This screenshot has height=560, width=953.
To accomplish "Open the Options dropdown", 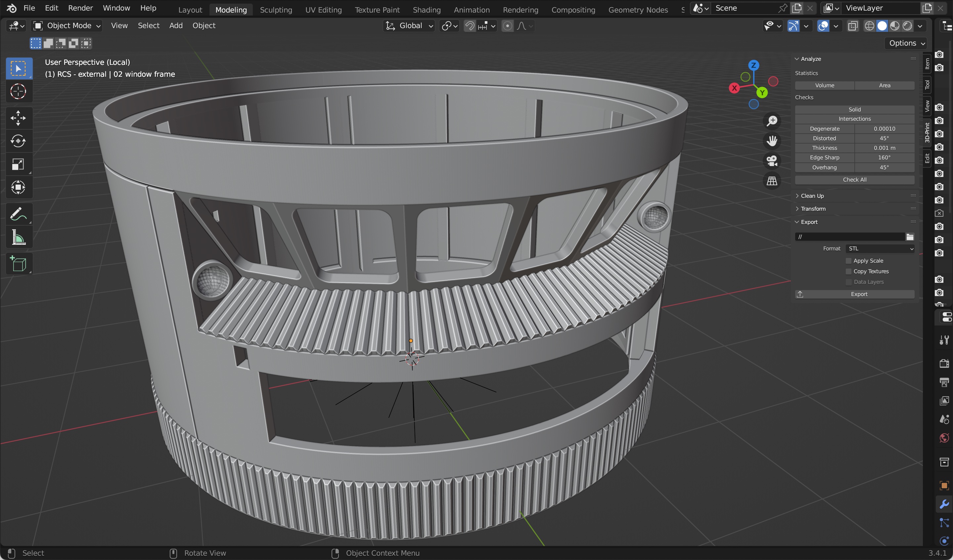I will click(x=906, y=43).
